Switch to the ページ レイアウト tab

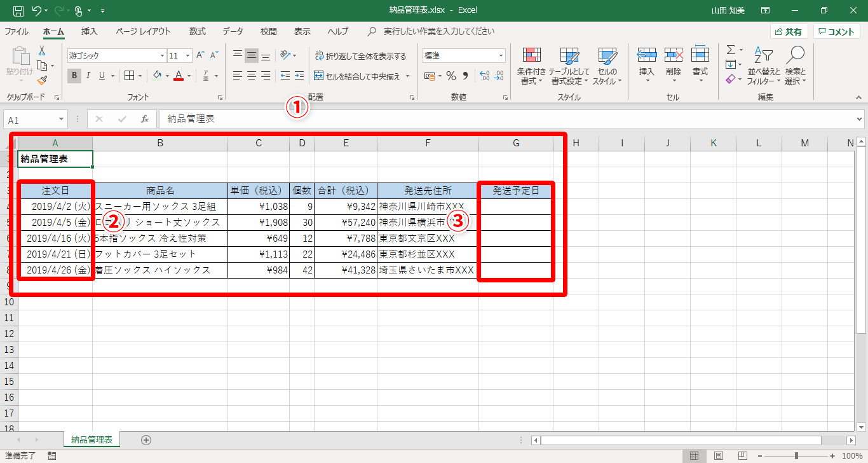(143, 31)
